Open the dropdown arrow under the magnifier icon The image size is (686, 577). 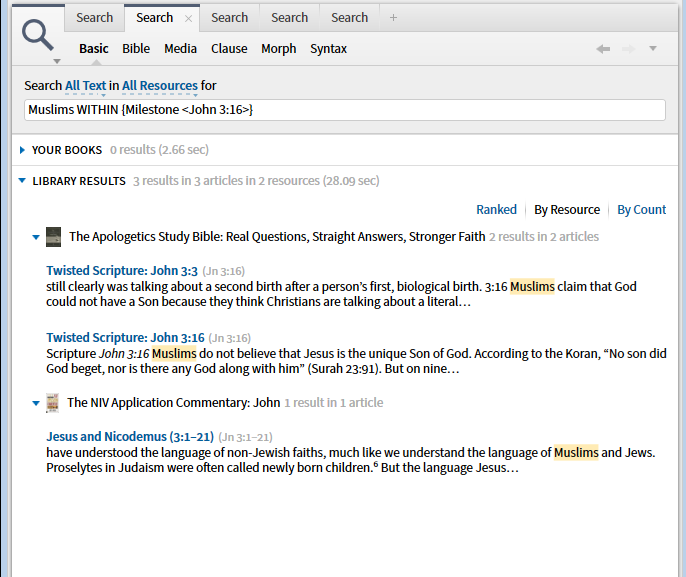(x=57, y=61)
